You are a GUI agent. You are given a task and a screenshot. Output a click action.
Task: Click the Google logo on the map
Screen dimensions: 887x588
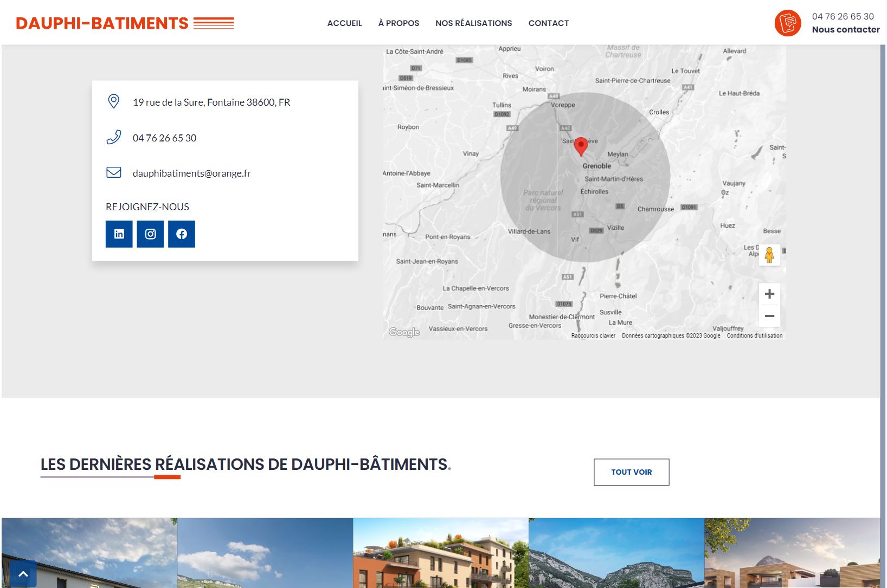pos(404,332)
